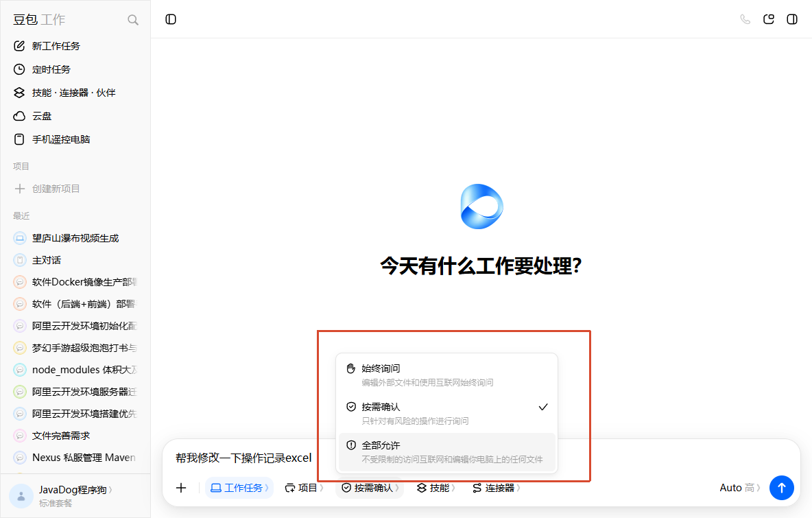Click the Doubao logo in the center
The width and height of the screenshot is (812, 518).
(x=481, y=206)
